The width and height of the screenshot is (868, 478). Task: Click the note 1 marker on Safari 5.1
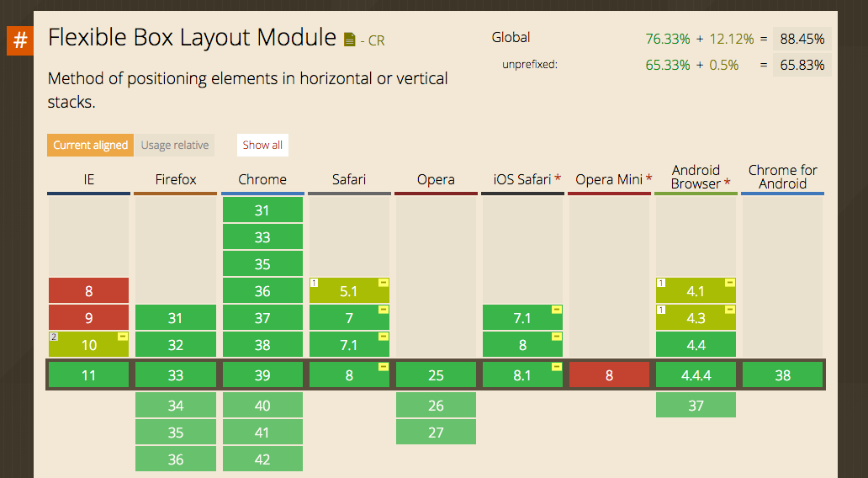pyautogui.click(x=314, y=283)
